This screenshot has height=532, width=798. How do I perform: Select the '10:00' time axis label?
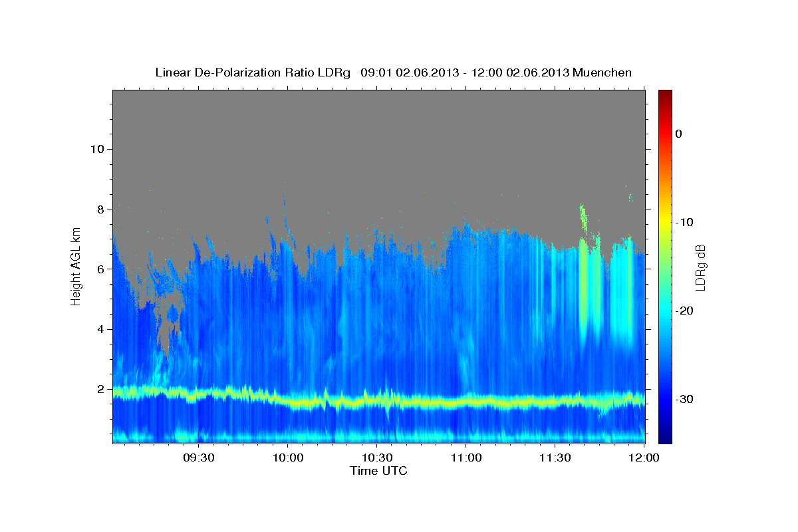pyautogui.click(x=288, y=458)
